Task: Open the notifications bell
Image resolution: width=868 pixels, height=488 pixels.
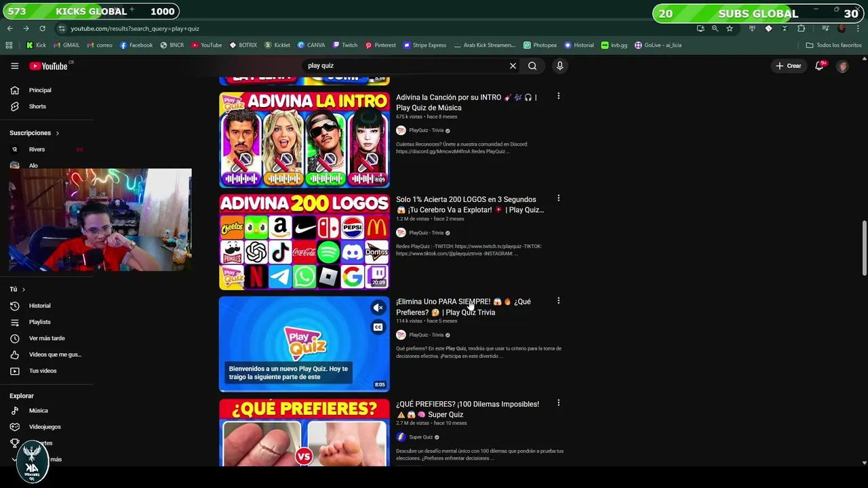Action: [x=819, y=66]
